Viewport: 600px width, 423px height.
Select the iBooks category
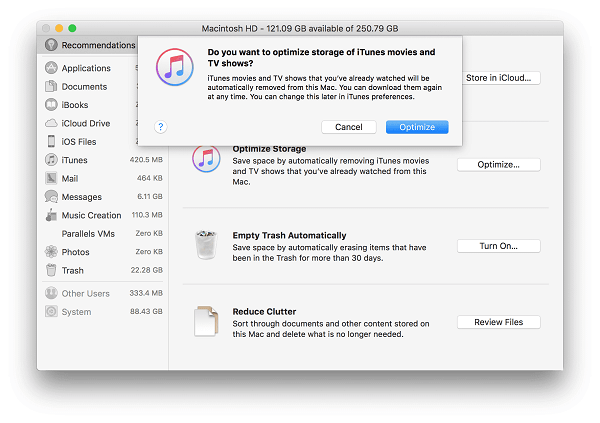point(75,105)
